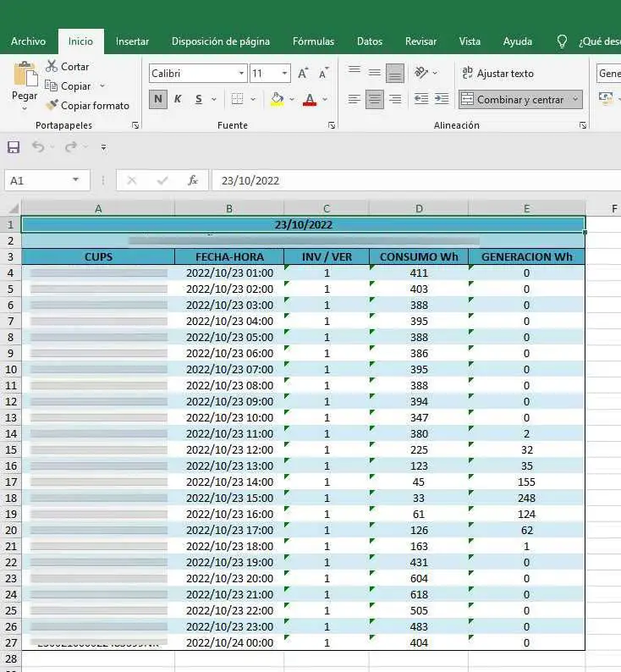Open the Calibri font name dropdown
This screenshot has width=621, height=672.
coord(241,74)
